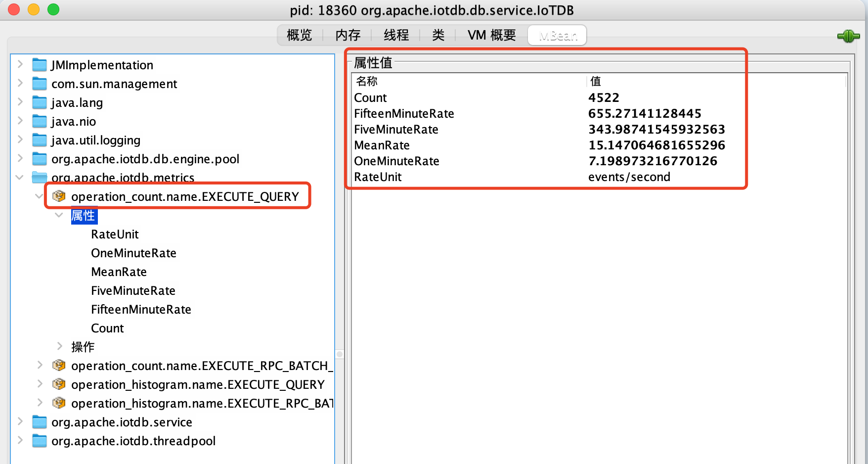
Task: Select the java.util.logging tree label
Action: pyautogui.click(x=96, y=140)
